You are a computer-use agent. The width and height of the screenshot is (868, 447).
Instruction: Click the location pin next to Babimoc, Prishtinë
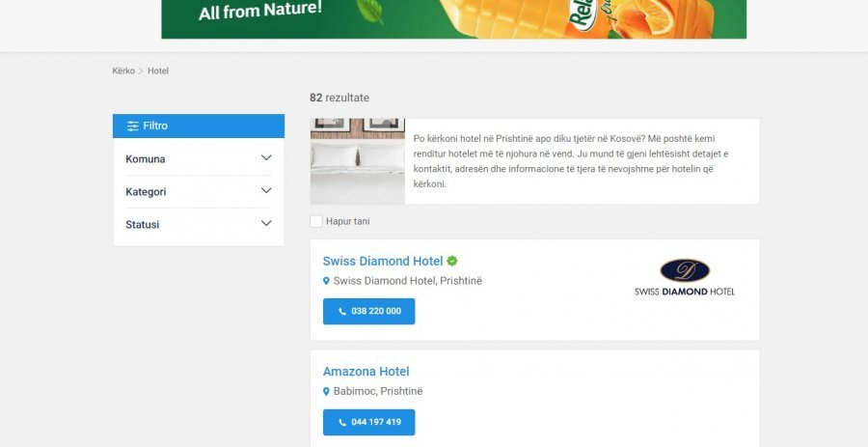coord(326,392)
